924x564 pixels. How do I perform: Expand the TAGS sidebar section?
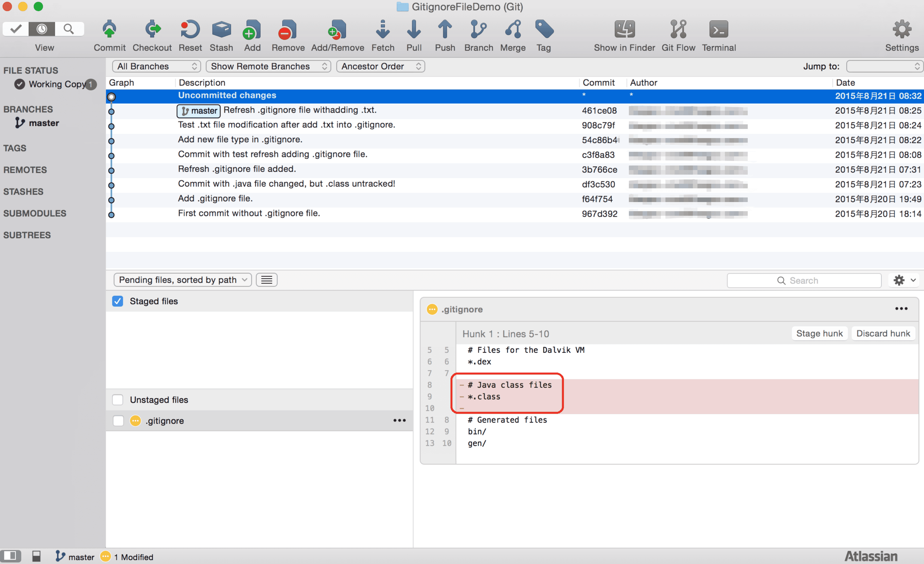pos(15,148)
